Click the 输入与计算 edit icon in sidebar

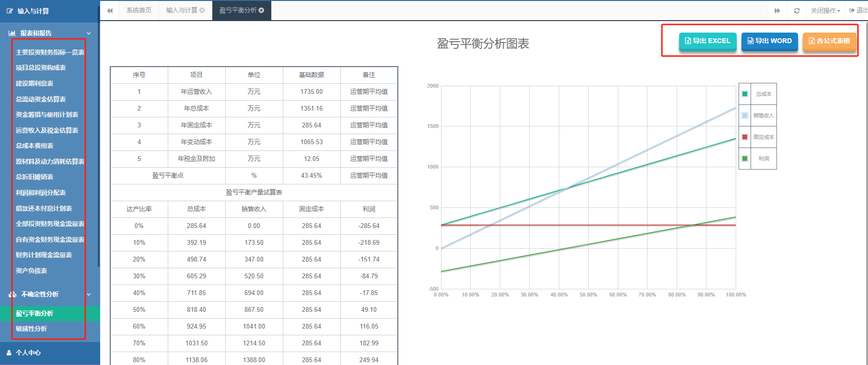(10, 11)
